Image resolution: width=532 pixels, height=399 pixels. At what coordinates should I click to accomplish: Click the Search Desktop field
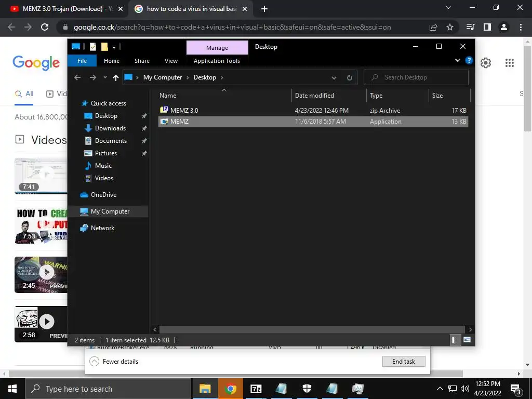416,77
